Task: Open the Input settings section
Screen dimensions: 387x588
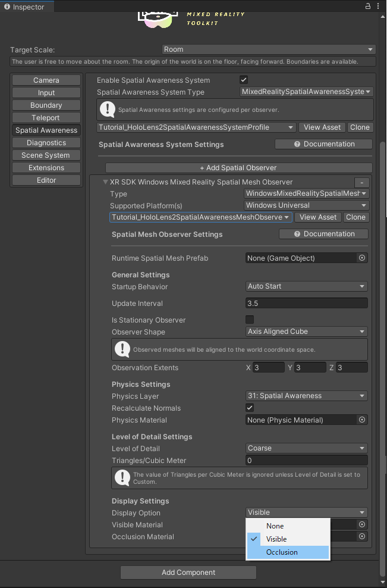Action: point(46,93)
